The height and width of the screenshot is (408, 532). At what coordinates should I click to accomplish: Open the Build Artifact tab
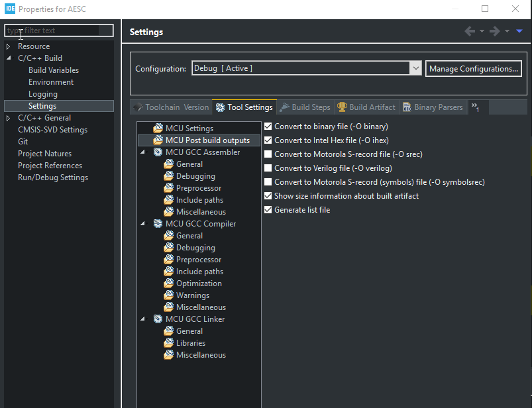[366, 107]
